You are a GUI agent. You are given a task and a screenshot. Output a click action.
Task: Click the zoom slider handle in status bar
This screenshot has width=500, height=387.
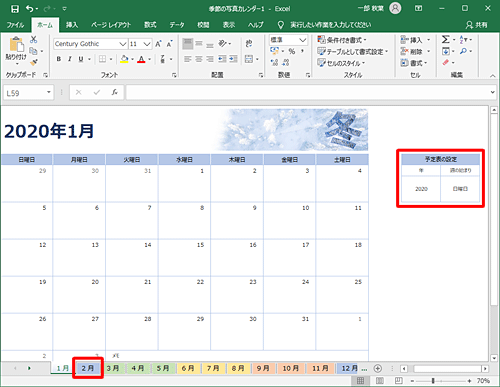(433, 381)
